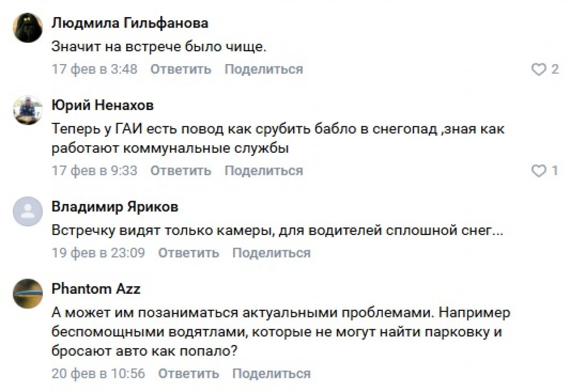Reply to Владимир Яриков's comment
570x392 pixels.
tap(188, 253)
